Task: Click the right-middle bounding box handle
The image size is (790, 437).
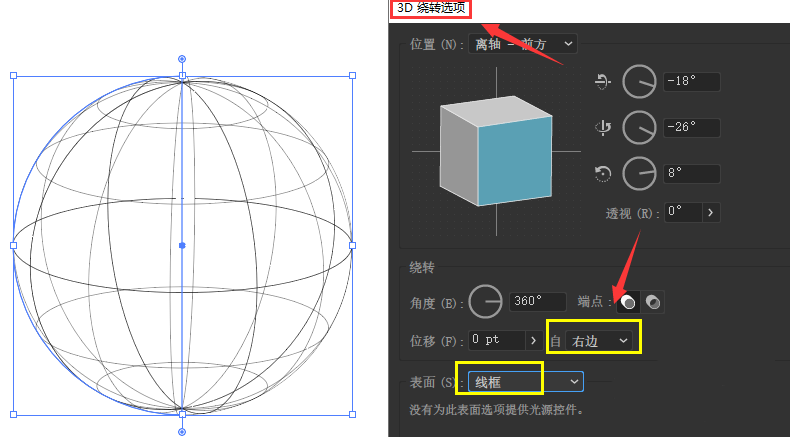Action: (x=352, y=245)
